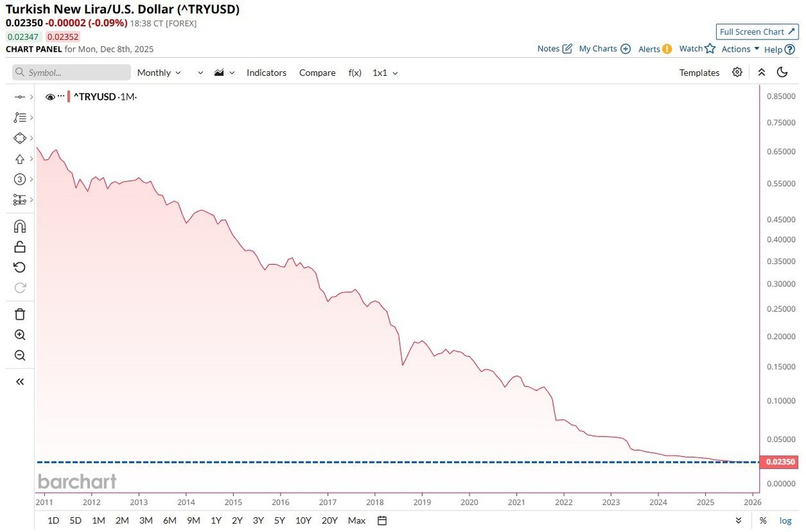Collapse the left drawing toolbar
Screen dimensions: 806x532
(x=19, y=382)
